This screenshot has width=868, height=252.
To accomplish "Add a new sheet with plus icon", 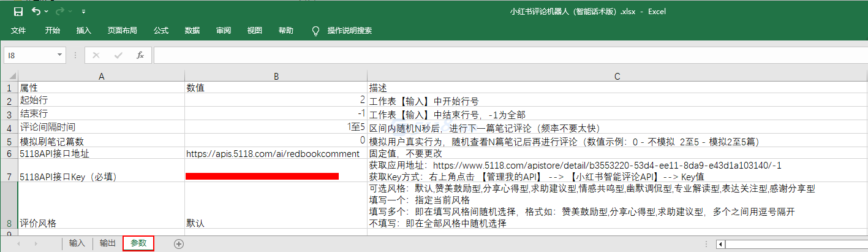I will coord(179,243).
